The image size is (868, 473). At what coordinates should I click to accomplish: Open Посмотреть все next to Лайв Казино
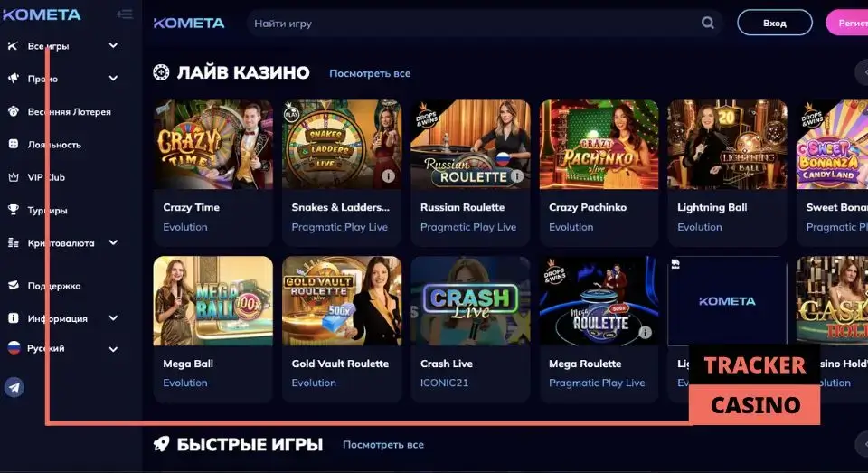coord(370,73)
